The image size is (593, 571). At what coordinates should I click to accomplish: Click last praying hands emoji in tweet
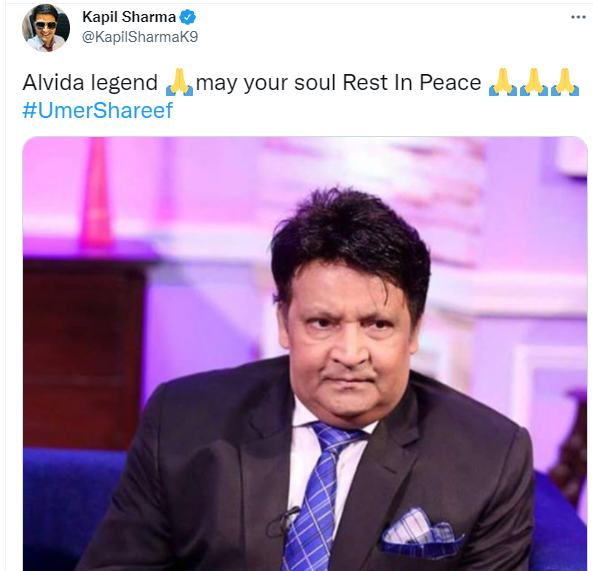(565, 82)
